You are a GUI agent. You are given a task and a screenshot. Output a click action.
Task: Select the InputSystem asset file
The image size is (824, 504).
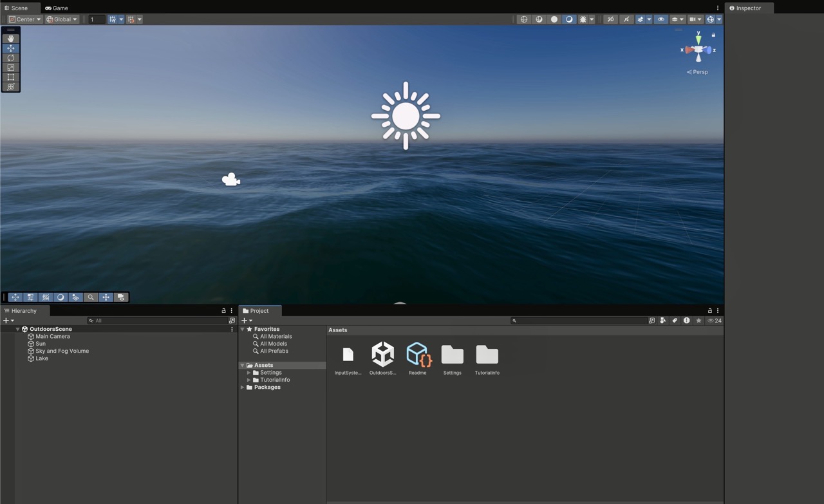pos(348,359)
